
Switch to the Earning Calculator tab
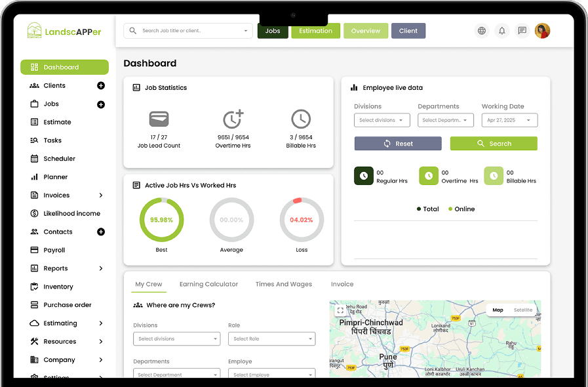[x=208, y=285]
